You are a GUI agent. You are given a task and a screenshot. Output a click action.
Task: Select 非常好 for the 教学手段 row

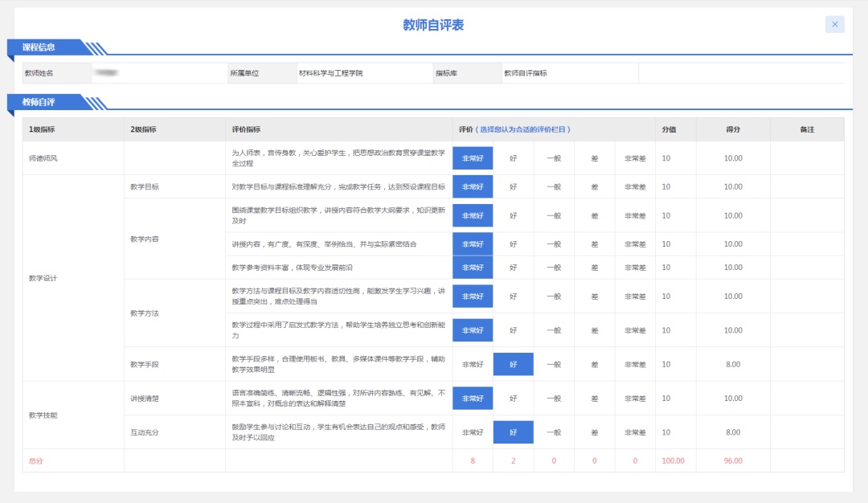(473, 364)
